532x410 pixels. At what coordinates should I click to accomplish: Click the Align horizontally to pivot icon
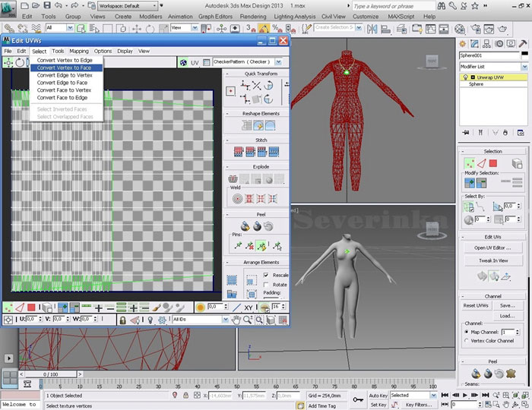pyautogui.click(x=245, y=85)
